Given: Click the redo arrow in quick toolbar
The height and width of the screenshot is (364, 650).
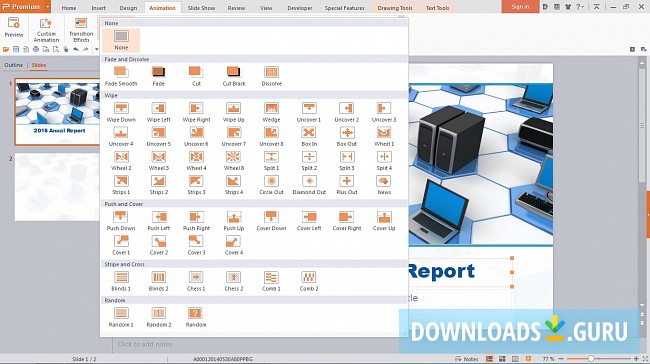Looking at the screenshot, I should pos(86,49).
